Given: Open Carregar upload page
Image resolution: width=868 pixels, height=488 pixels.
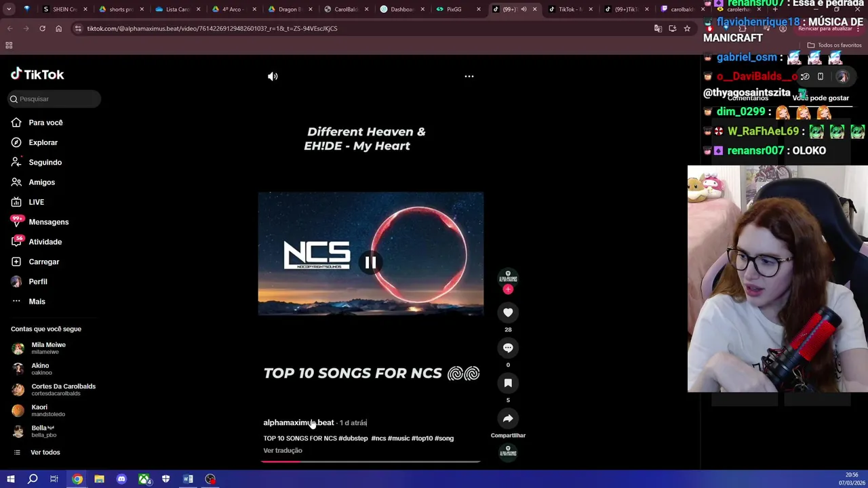Looking at the screenshot, I should point(43,262).
